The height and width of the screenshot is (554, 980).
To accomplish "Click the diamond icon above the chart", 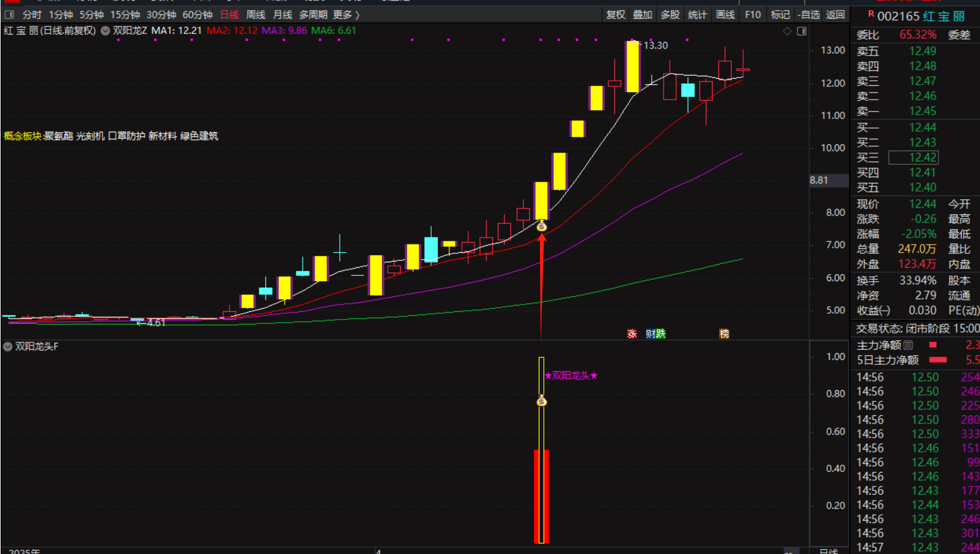I will click(787, 31).
